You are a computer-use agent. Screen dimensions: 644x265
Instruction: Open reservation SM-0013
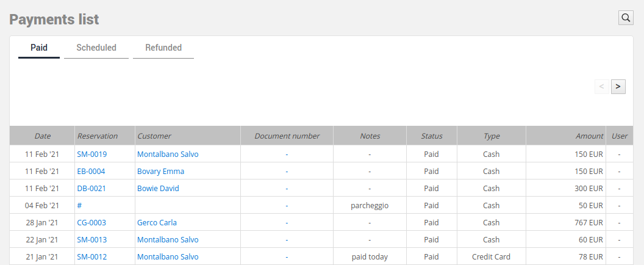click(92, 239)
